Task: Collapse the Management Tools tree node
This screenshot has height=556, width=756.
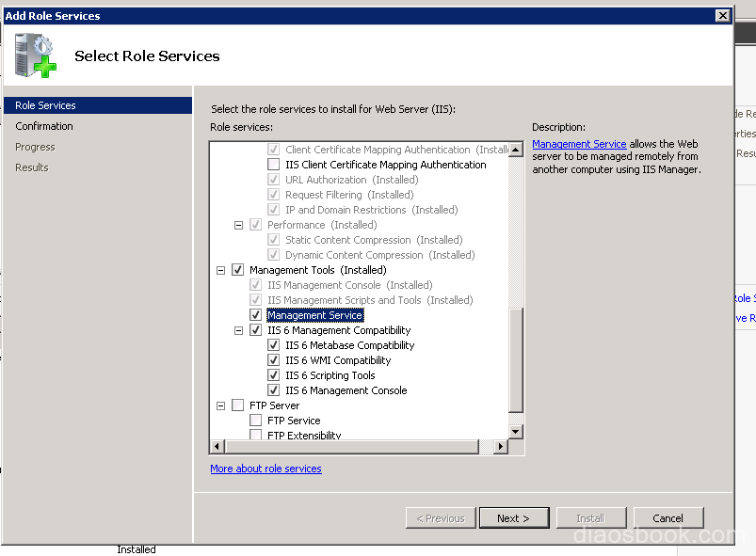Action: point(220,270)
